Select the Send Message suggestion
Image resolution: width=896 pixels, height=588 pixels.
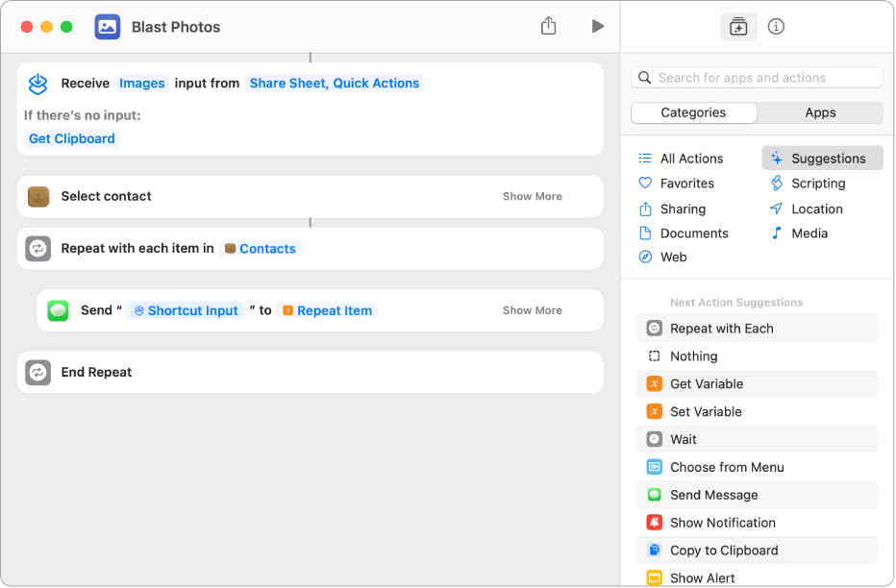tap(713, 495)
